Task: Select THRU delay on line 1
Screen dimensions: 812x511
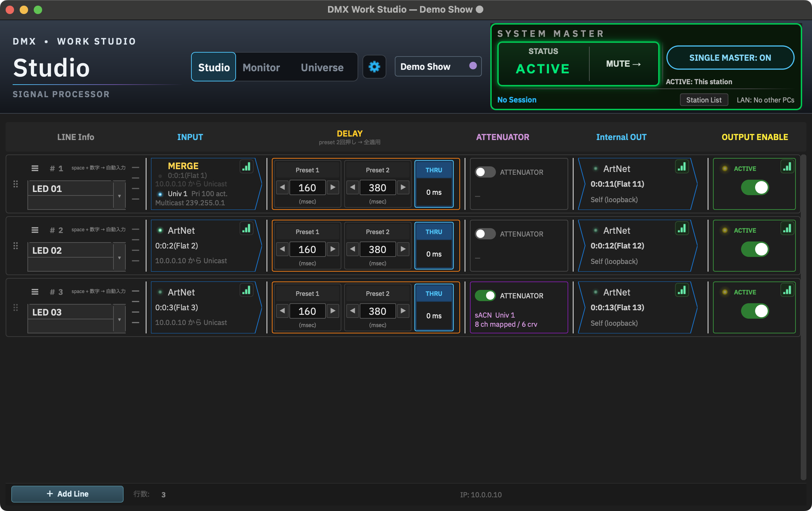Action: (x=434, y=184)
